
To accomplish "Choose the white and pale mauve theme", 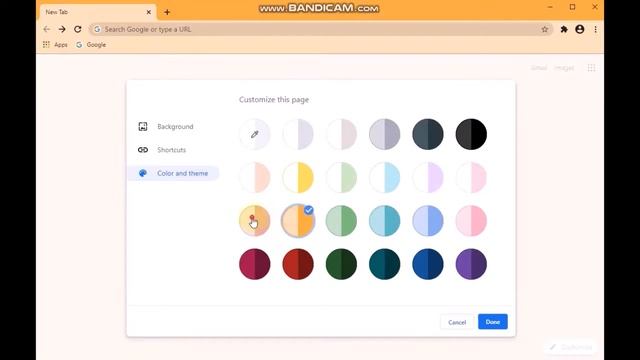I will point(341,134).
